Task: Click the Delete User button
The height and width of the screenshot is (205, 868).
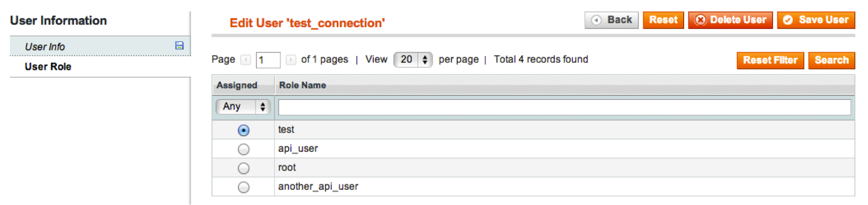Action: coord(730,20)
